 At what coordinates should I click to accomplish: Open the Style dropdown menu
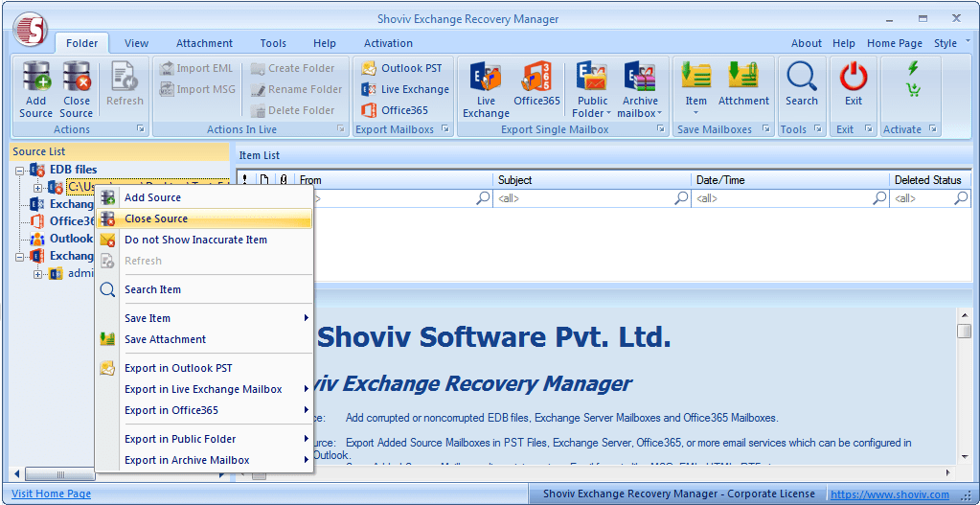point(952,43)
